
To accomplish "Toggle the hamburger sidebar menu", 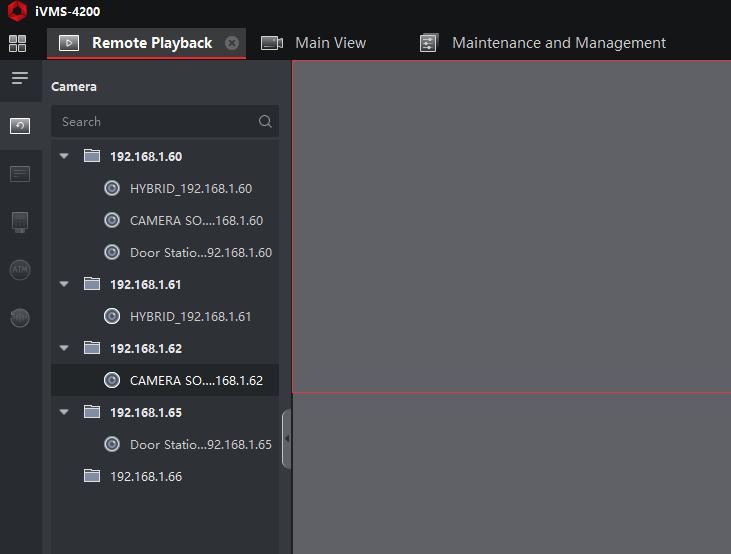I will pos(20,78).
